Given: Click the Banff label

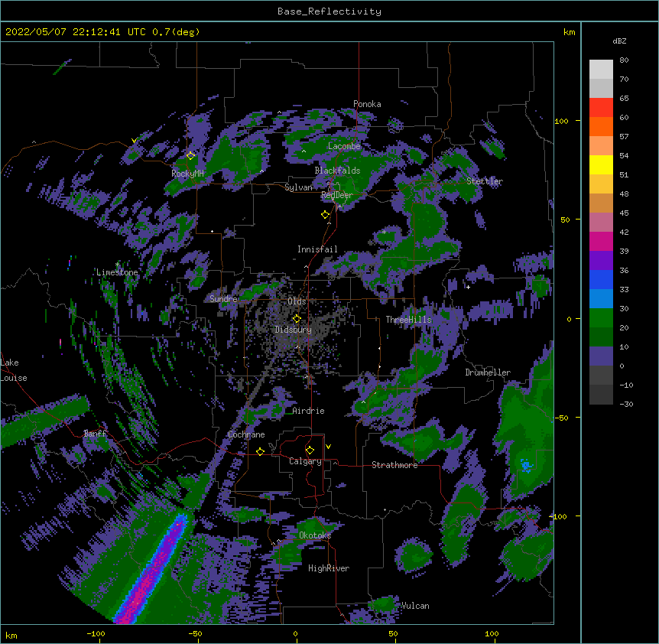Looking at the screenshot, I should click(x=95, y=434).
